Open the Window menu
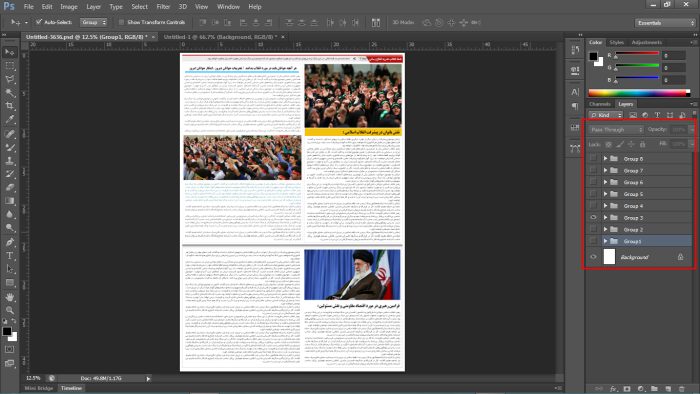Viewport: 700px width, 394px height. point(228,7)
